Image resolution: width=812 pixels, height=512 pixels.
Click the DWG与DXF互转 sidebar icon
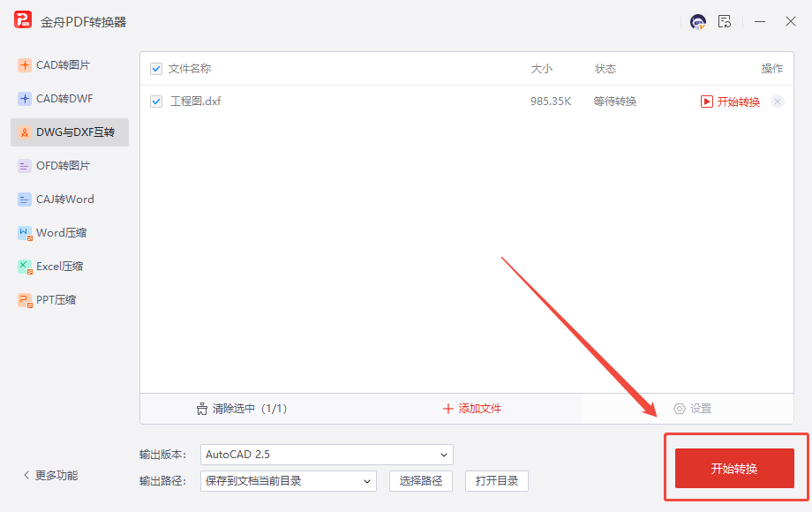(25, 132)
